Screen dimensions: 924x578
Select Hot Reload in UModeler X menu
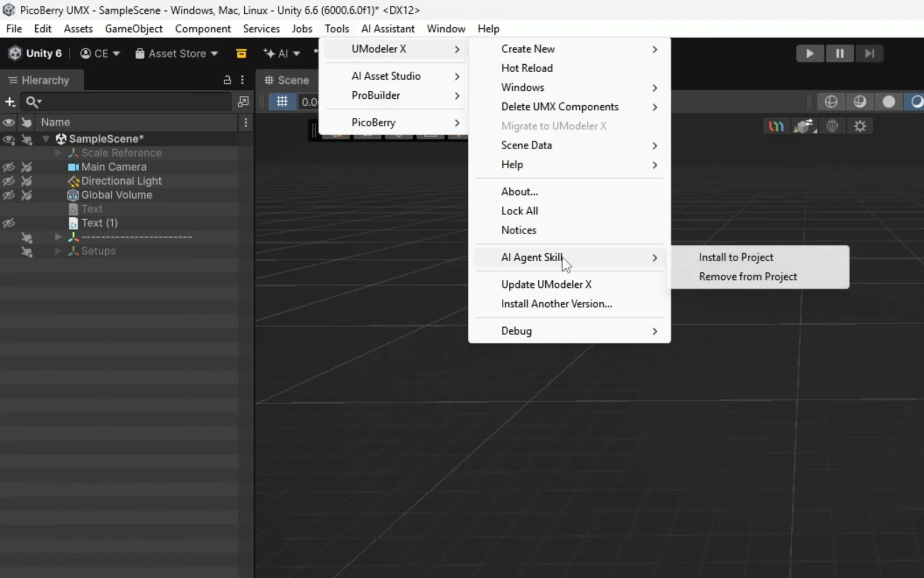tap(569, 68)
